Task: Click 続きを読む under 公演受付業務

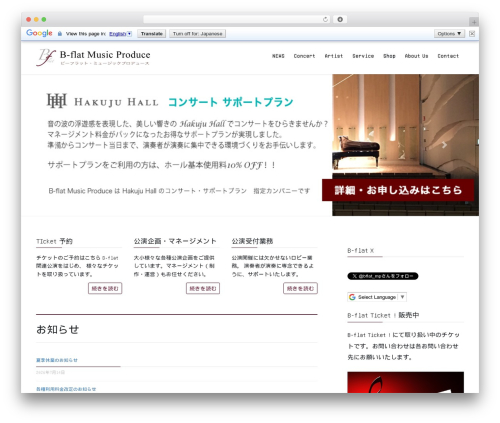Action: point(300,288)
